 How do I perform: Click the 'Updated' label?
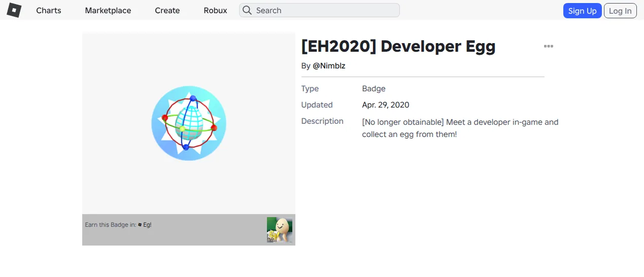[x=317, y=105]
